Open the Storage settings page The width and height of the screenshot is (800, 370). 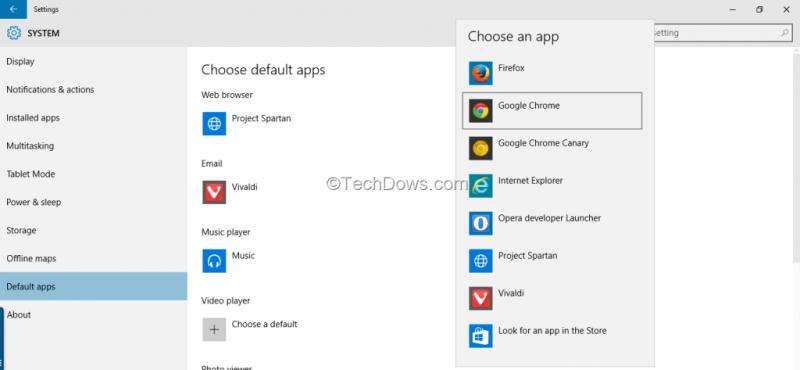(93, 231)
